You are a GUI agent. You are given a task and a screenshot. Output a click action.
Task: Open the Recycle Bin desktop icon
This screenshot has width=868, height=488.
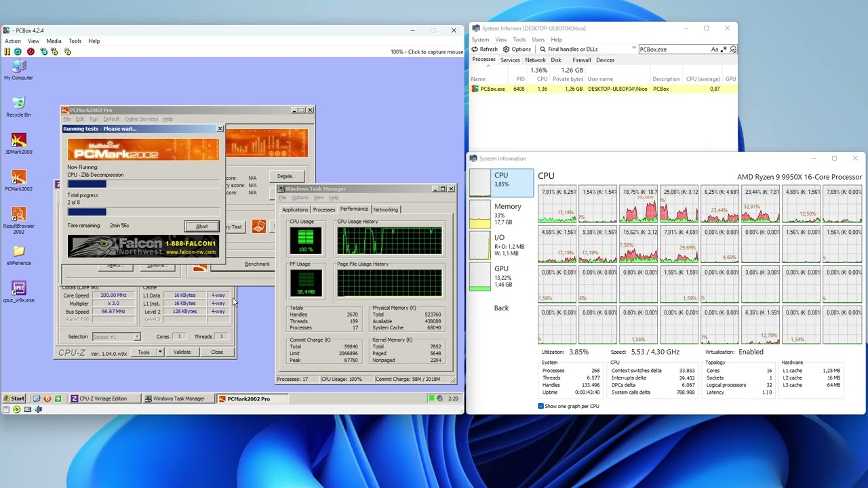pyautogui.click(x=18, y=107)
